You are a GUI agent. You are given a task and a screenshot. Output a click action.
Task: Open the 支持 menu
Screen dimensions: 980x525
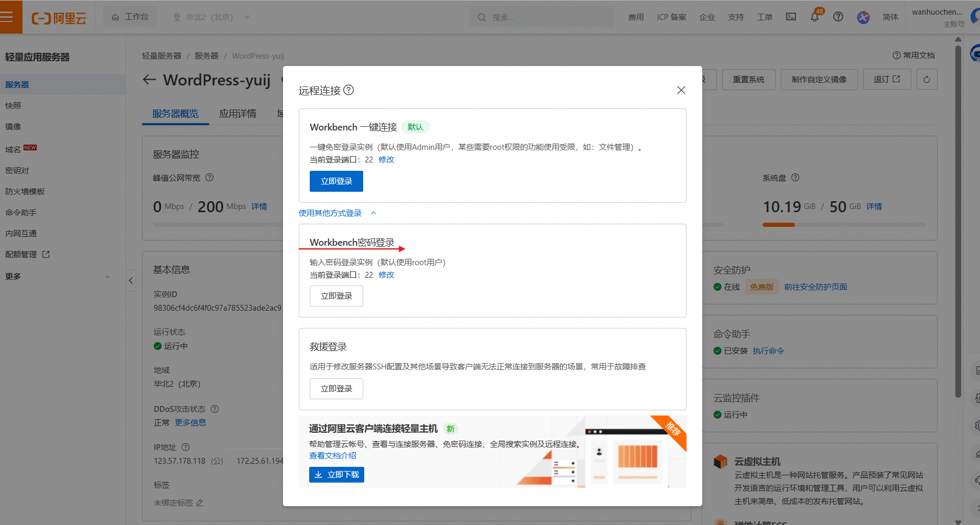point(736,17)
